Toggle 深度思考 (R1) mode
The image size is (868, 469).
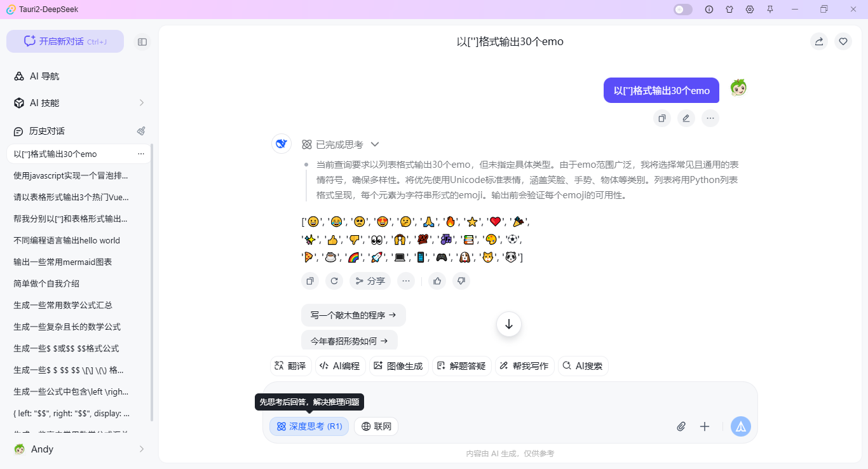pos(309,426)
